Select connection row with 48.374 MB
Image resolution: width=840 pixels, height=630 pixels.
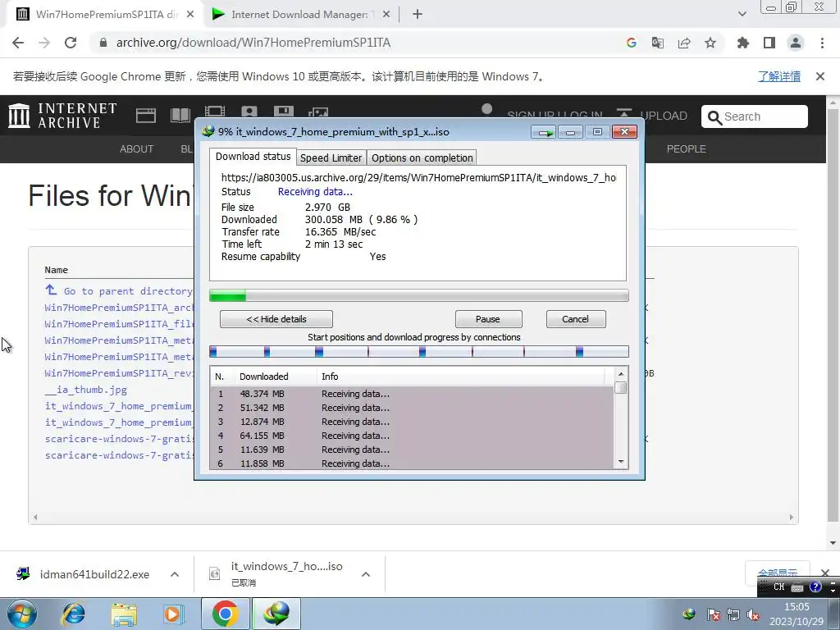(x=412, y=394)
